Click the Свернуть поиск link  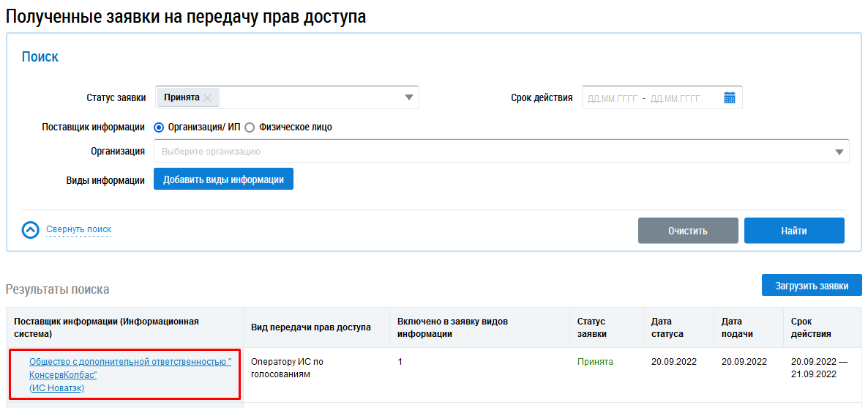point(79,229)
